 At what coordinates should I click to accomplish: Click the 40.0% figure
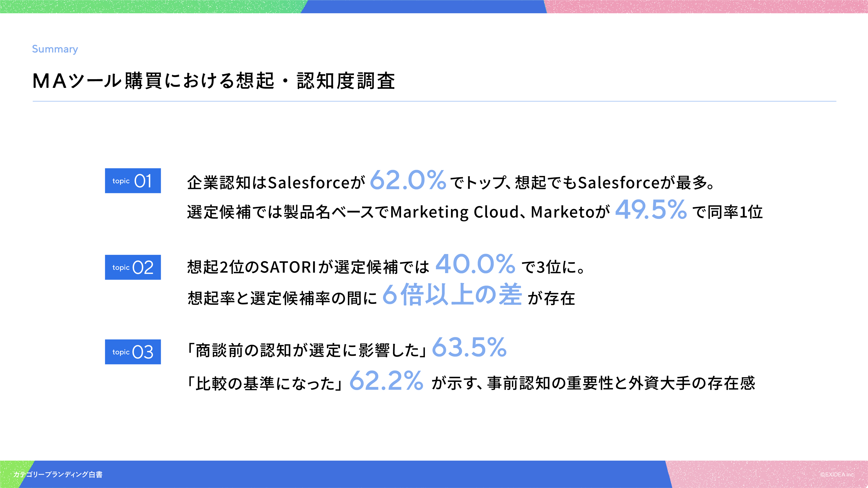475,264
